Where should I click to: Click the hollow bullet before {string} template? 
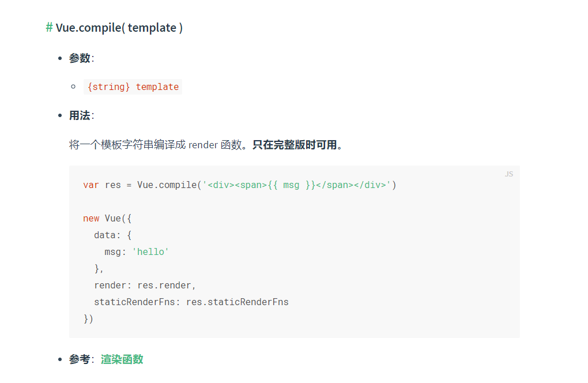coord(73,87)
